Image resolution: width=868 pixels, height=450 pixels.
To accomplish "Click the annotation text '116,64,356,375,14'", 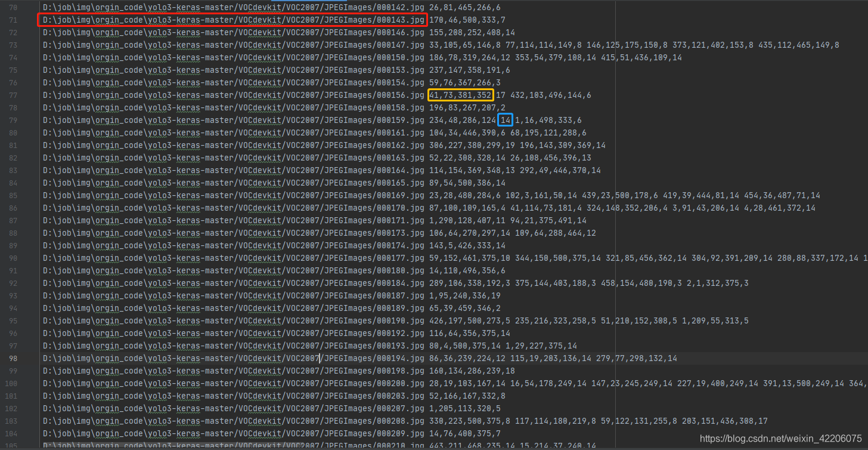I will (x=470, y=334).
